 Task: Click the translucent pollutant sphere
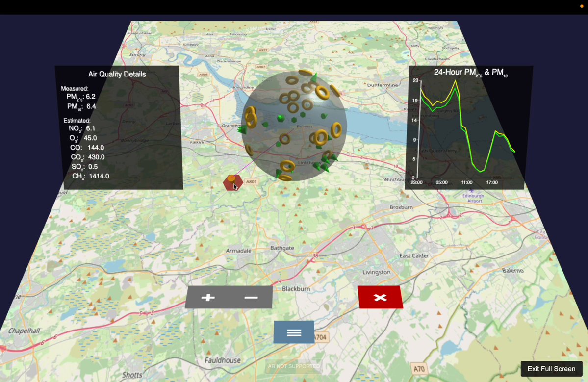[294, 126]
